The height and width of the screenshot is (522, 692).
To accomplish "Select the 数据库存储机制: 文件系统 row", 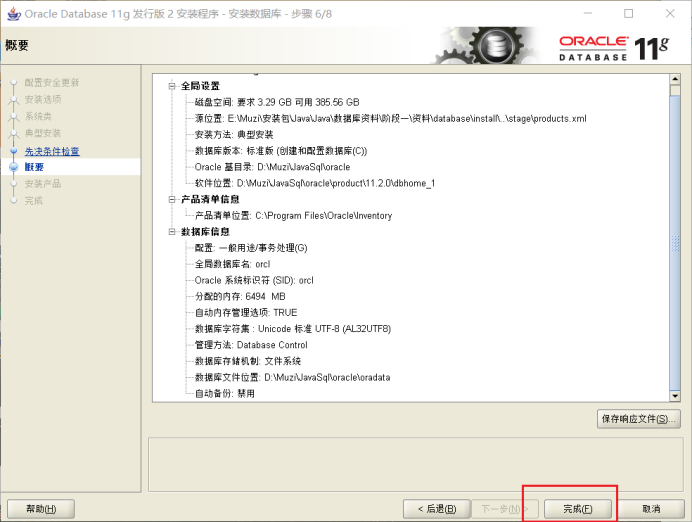I will [248, 361].
